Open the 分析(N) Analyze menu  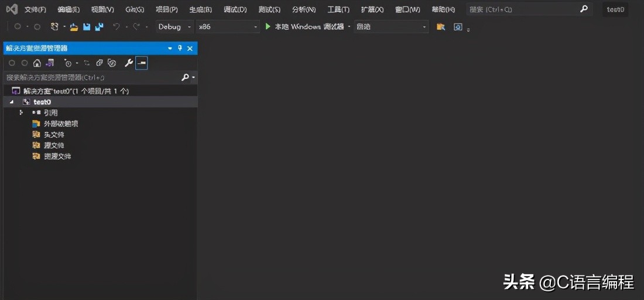click(x=304, y=9)
